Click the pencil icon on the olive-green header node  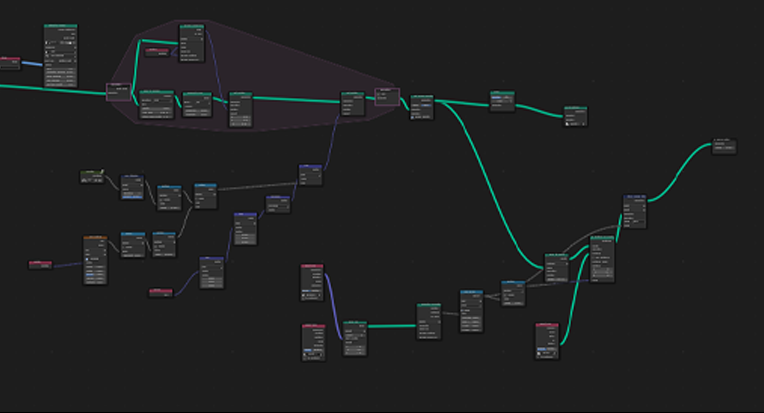click(102, 172)
